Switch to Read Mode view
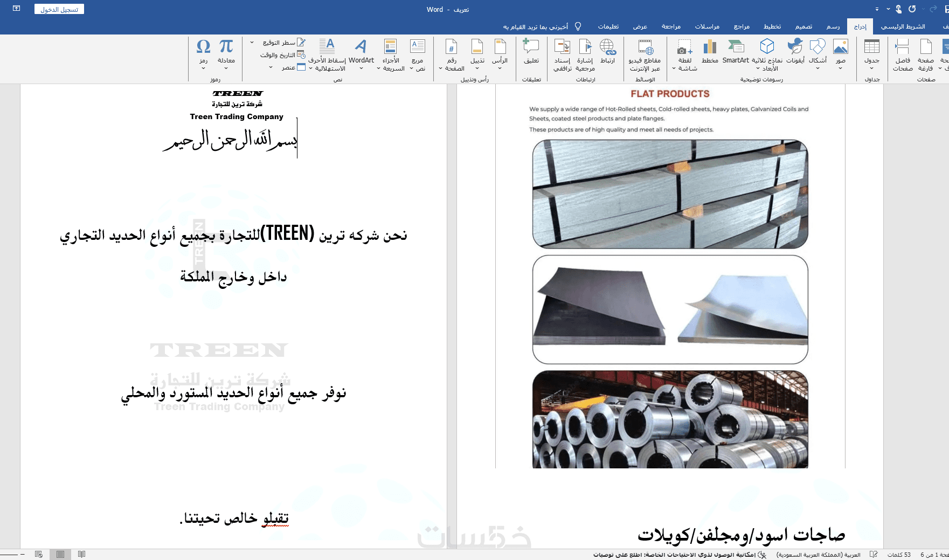Image resolution: width=949 pixels, height=560 pixels. pos(82,555)
